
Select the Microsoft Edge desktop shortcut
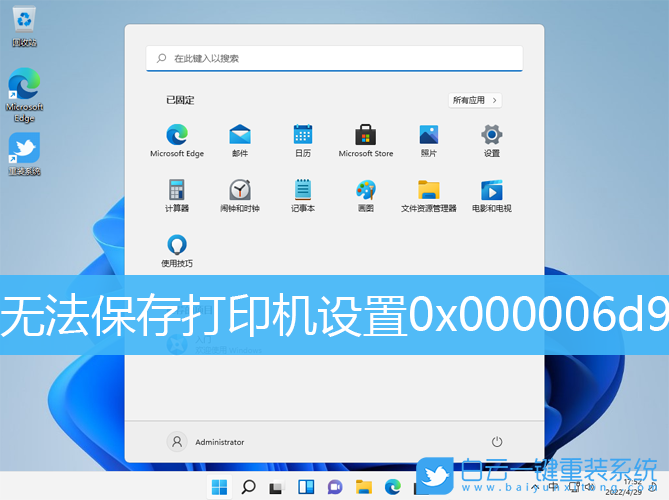[x=24, y=96]
